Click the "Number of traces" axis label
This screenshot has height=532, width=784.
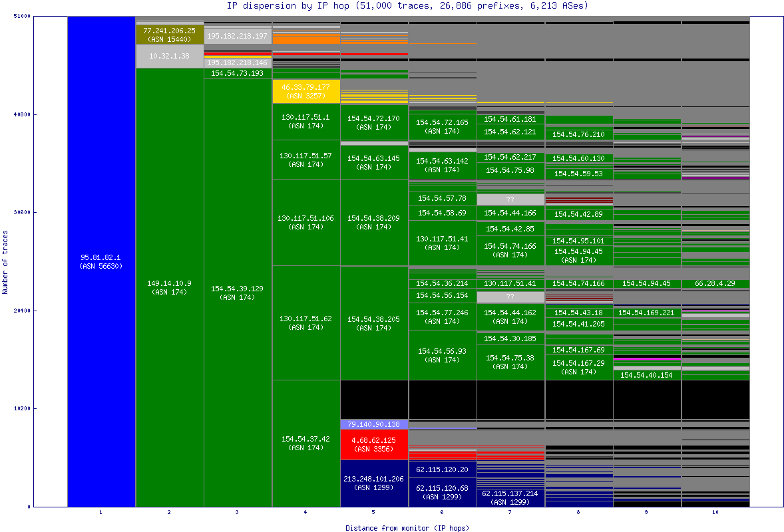(5, 262)
